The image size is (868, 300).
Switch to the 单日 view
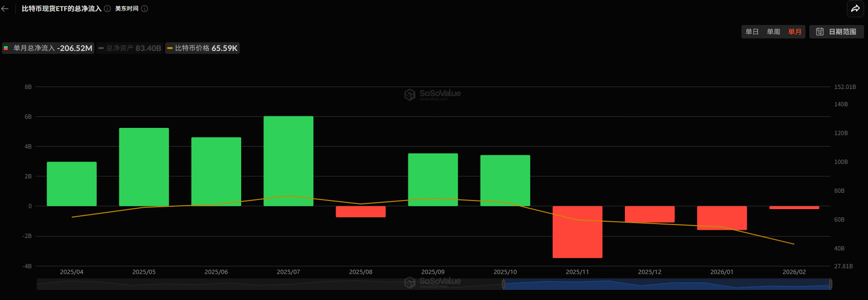[x=752, y=32]
